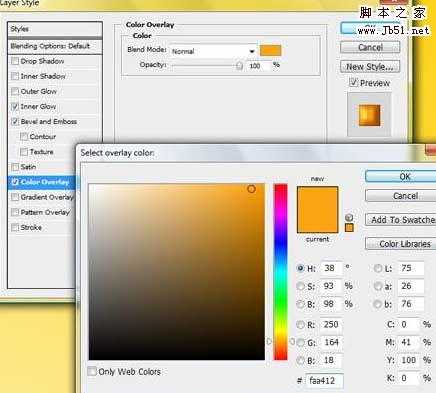The height and width of the screenshot is (393, 436).
Task: Open the Drop Shadow settings label
Action: click(x=42, y=61)
